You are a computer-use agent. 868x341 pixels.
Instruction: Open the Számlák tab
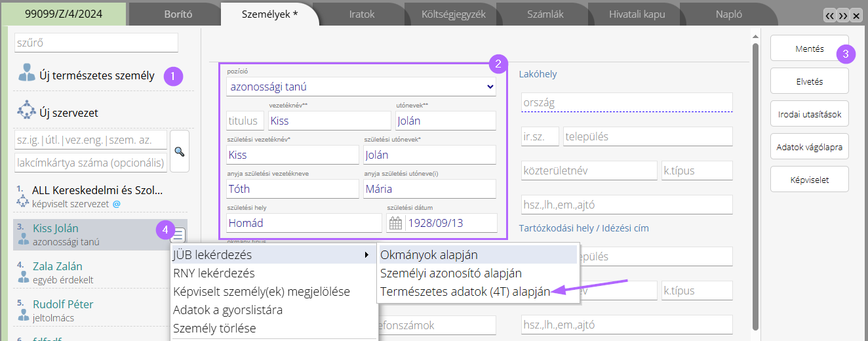point(545,14)
